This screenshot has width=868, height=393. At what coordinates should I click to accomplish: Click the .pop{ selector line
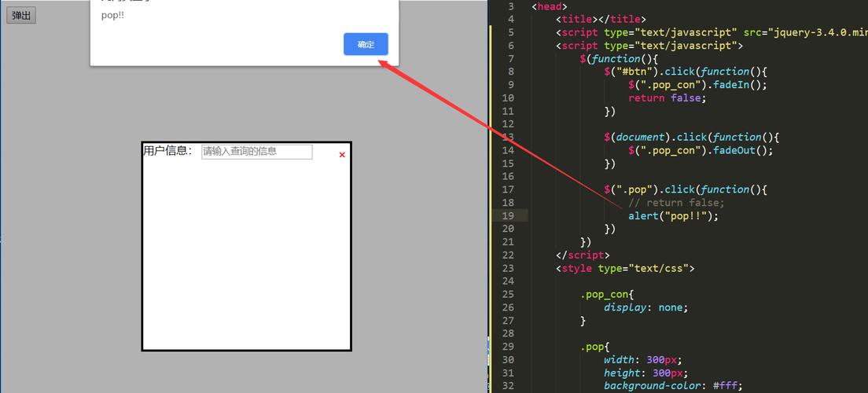tap(594, 347)
